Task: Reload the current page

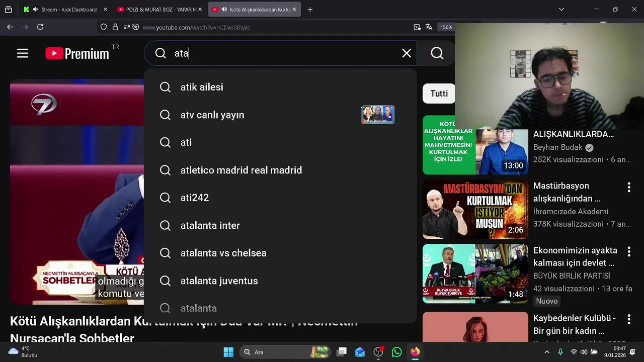Action: point(40,27)
